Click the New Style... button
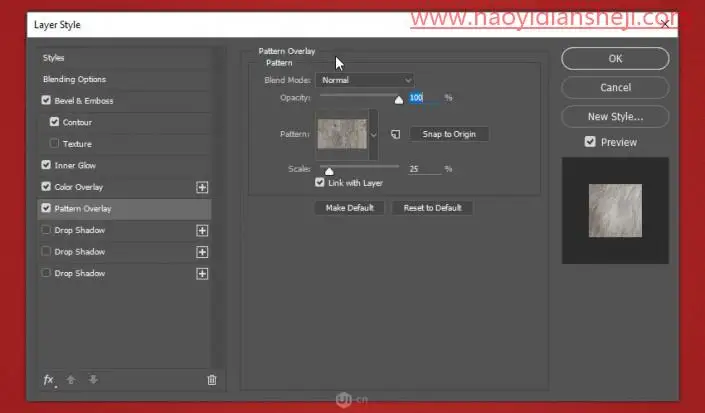 point(615,117)
